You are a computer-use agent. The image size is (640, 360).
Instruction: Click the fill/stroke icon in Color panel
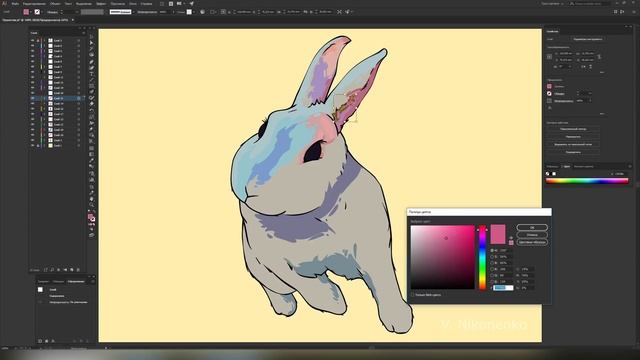(x=548, y=174)
